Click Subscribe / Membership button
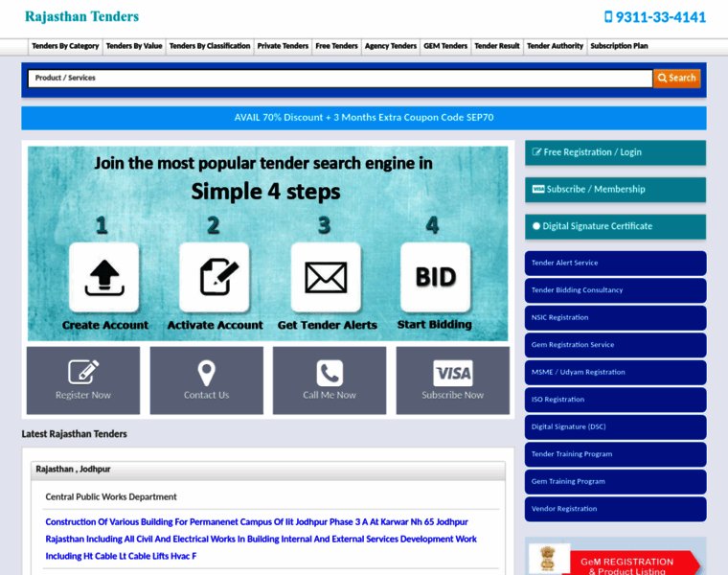The height and width of the screenshot is (575, 728). click(x=616, y=190)
